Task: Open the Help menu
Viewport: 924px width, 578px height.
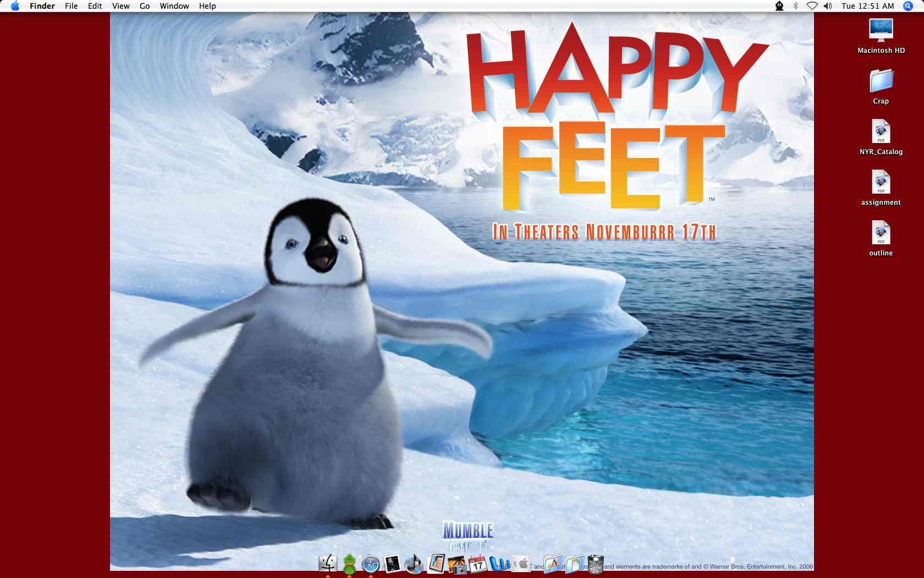Action: 207,6
